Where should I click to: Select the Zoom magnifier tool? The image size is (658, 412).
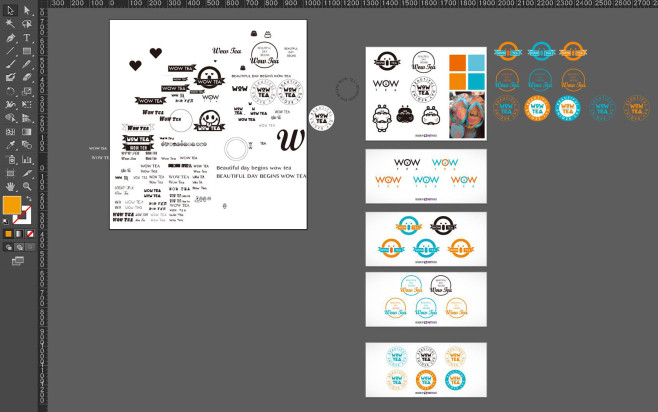pos(27,186)
